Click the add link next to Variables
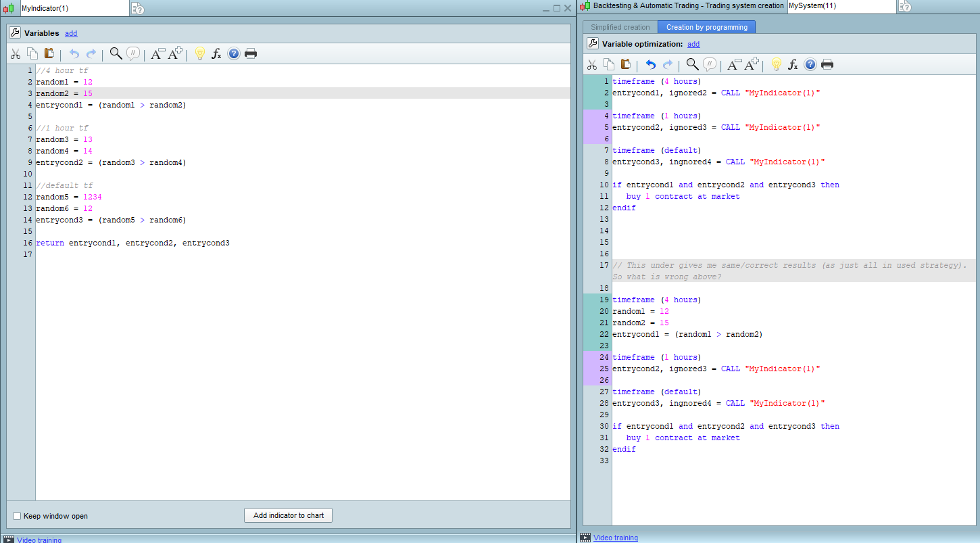Viewport: 980px width, 543px height. [x=71, y=33]
